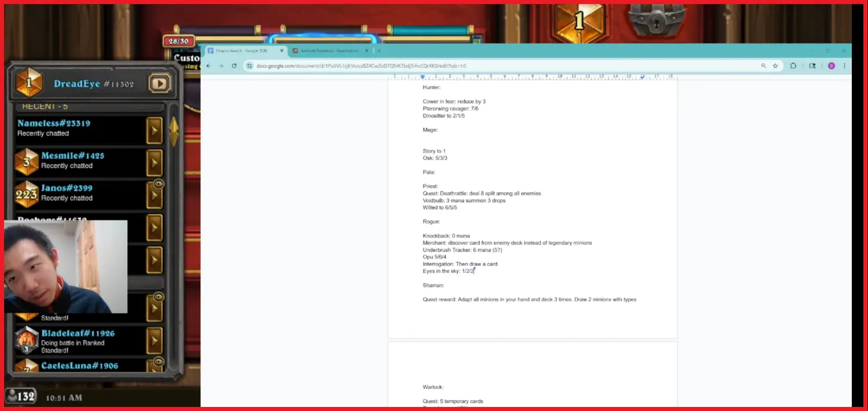The height and width of the screenshot is (411, 868).
Task: Open the browser side panel icon
Action: tap(812, 66)
